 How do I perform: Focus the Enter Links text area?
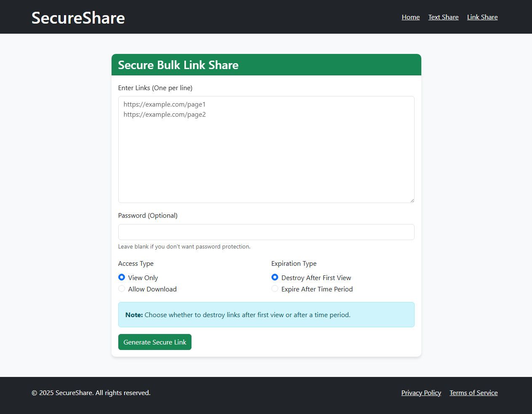pos(266,150)
